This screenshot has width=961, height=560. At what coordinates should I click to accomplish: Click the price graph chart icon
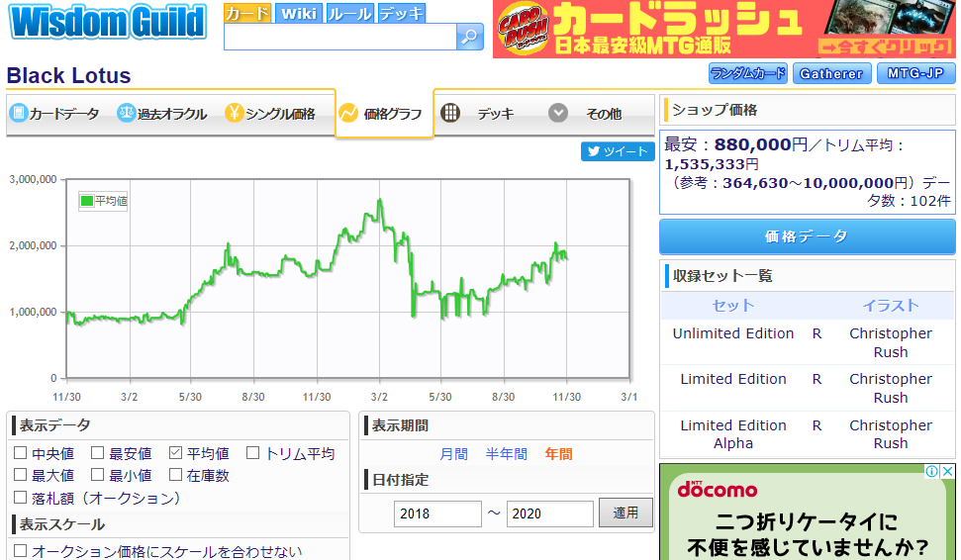click(348, 114)
